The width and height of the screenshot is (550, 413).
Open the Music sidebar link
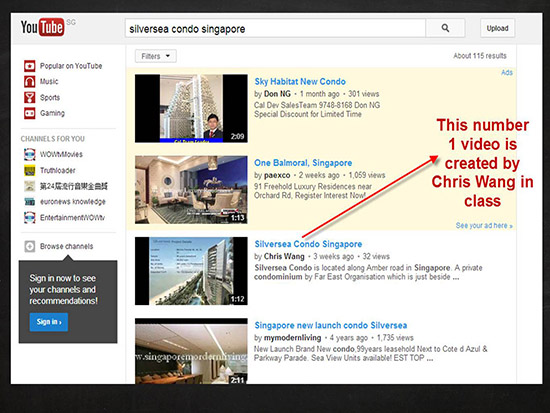(49, 81)
